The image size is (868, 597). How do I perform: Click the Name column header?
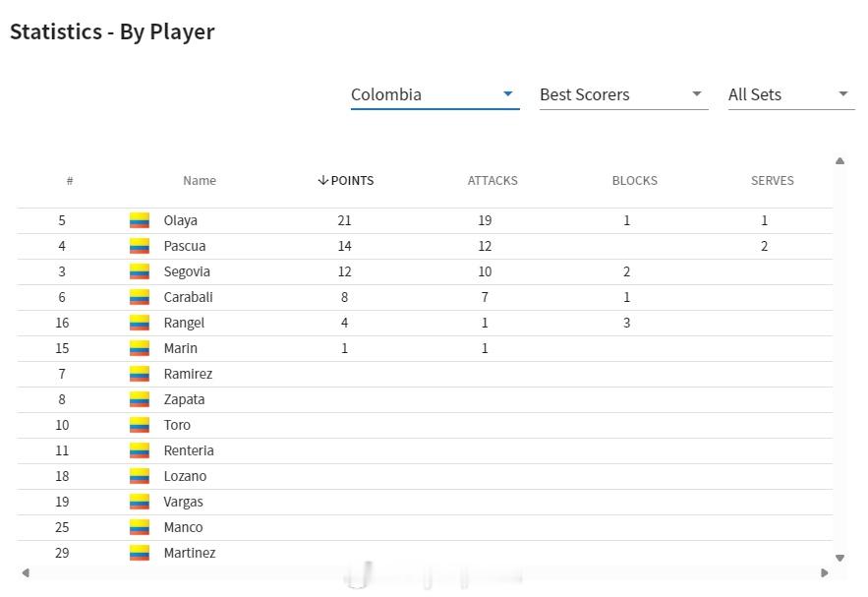coord(200,181)
